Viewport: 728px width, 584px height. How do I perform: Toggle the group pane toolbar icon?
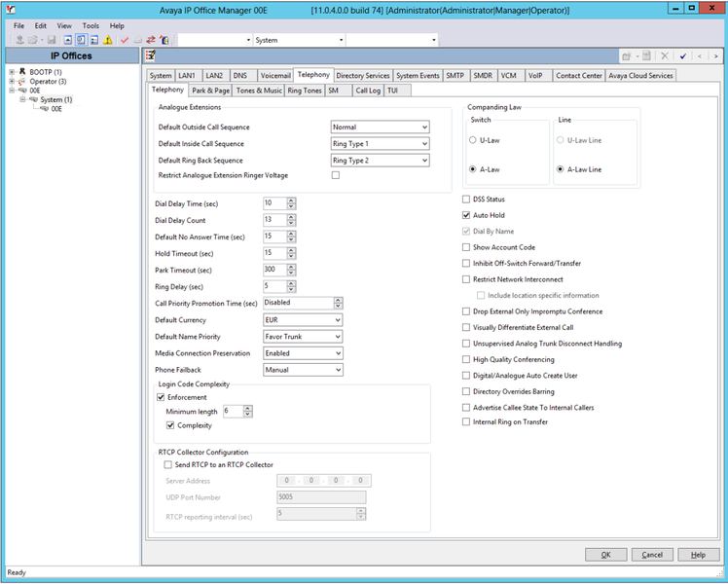pyautogui.click(x=94, y=40)
